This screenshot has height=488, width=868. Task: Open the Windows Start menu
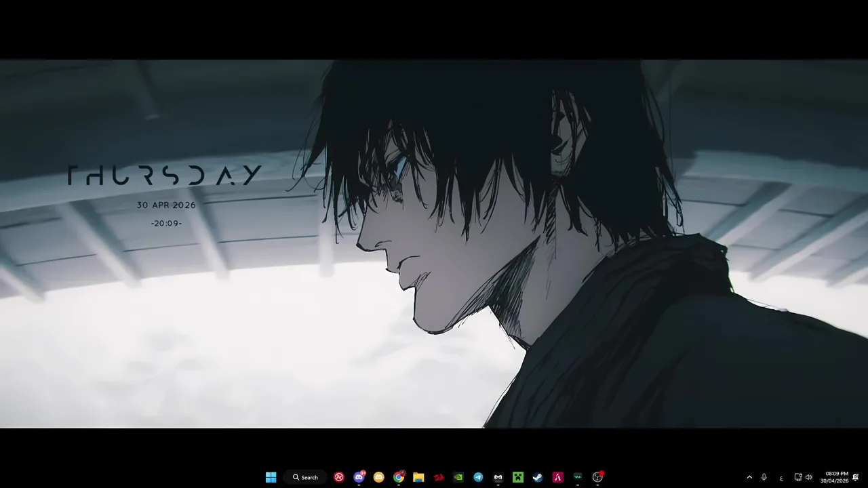click(271, 477)
